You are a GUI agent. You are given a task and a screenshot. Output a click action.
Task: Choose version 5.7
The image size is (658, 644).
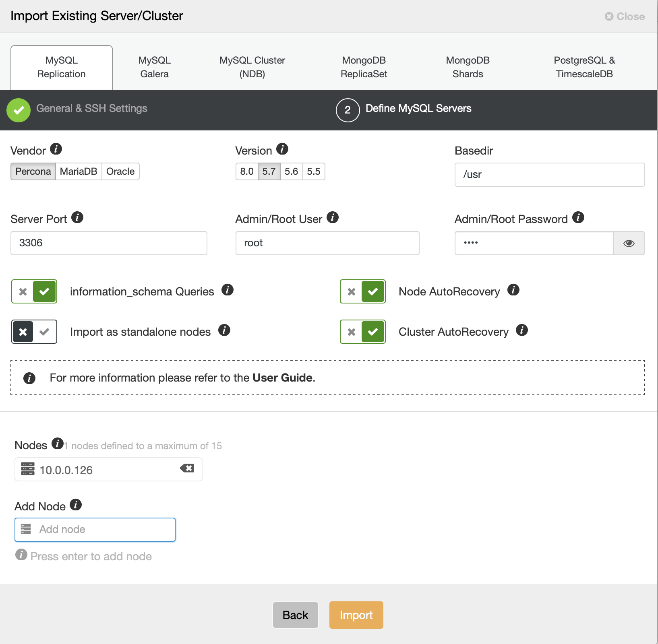pyautogui.click(x=269, y=171)
